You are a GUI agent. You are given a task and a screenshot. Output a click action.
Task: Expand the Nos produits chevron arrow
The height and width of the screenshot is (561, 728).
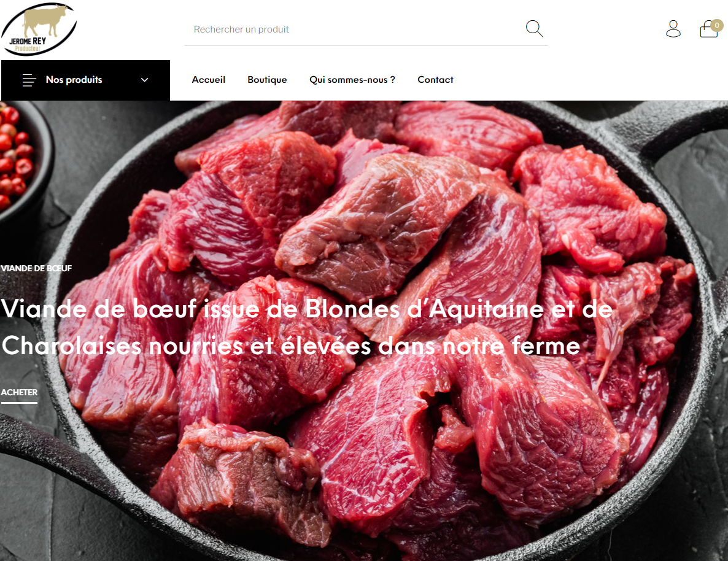click(144, 80)
